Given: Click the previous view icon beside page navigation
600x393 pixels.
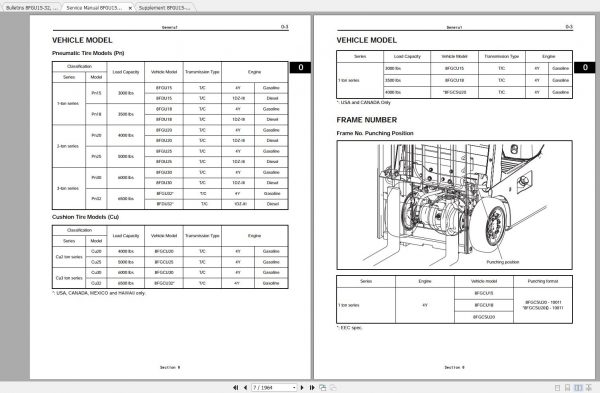Looking at the screenshot, I should (323, 388).
